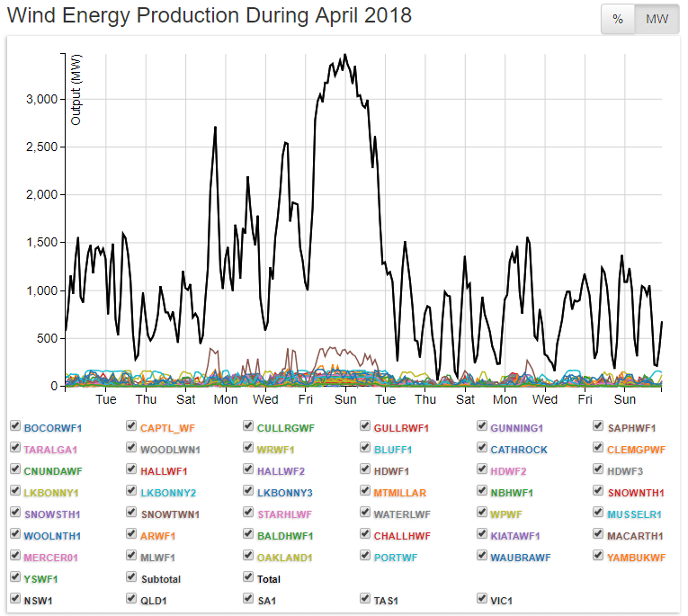Hide the MACARTH1 wind farm series
The width and height of the screenshot is (688, 616).
(x=600, y=535)
